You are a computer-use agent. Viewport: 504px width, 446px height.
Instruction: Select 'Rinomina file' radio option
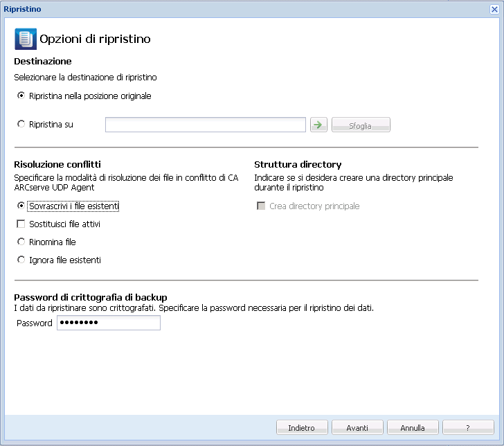coord(21,242)
